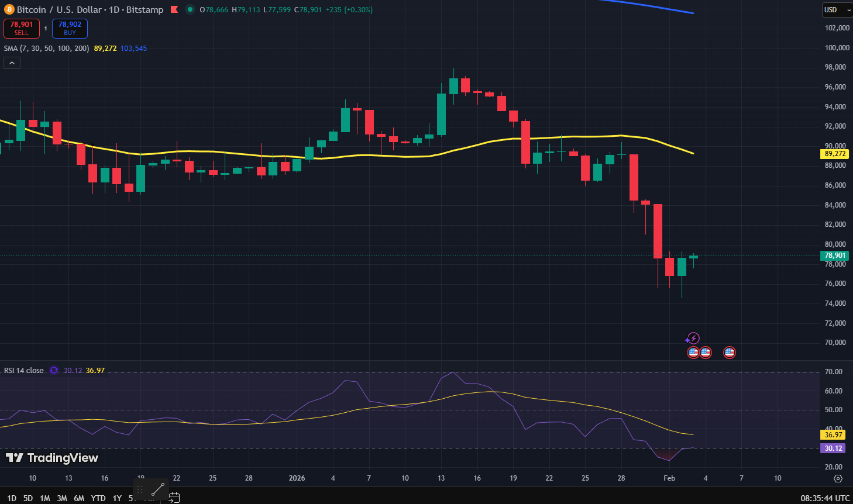Click RSI legend value 30.12

click(x=73, y=370)
